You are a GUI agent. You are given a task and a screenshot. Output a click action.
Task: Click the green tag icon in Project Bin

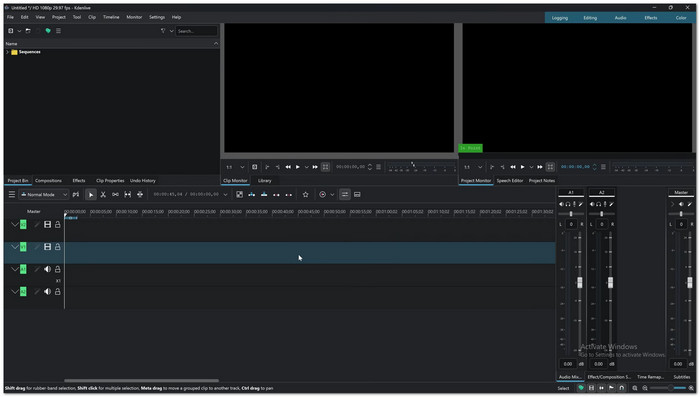coord(48,31)
